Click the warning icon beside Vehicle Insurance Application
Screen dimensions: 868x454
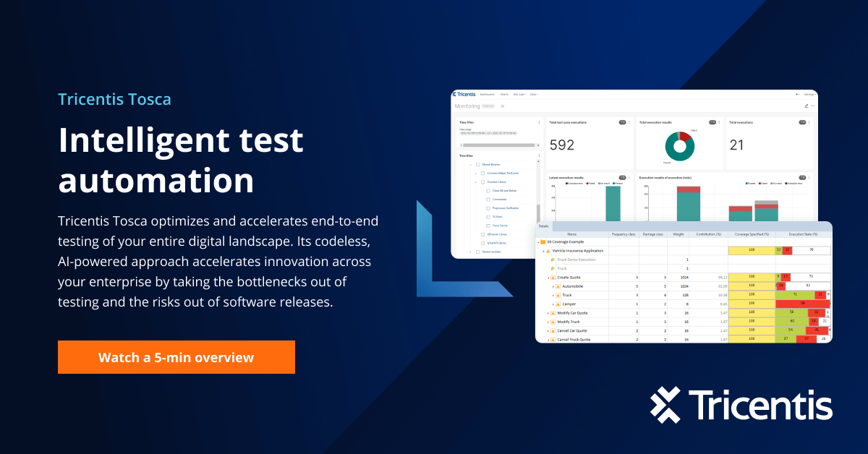(x=548, y=250)
